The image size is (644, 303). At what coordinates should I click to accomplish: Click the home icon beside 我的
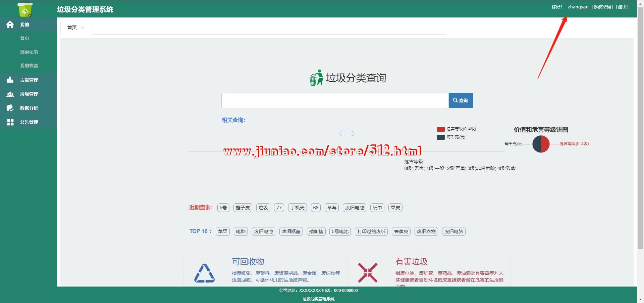point(10,25)
